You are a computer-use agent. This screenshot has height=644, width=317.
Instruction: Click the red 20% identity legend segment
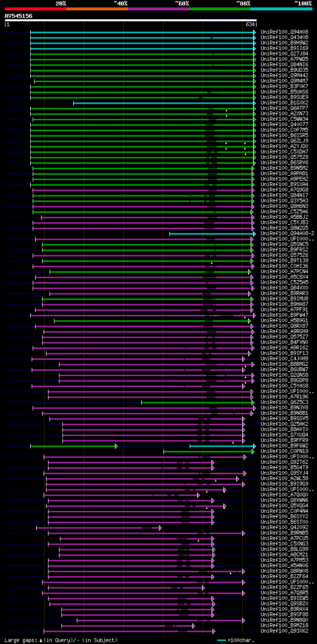point(35,8)
